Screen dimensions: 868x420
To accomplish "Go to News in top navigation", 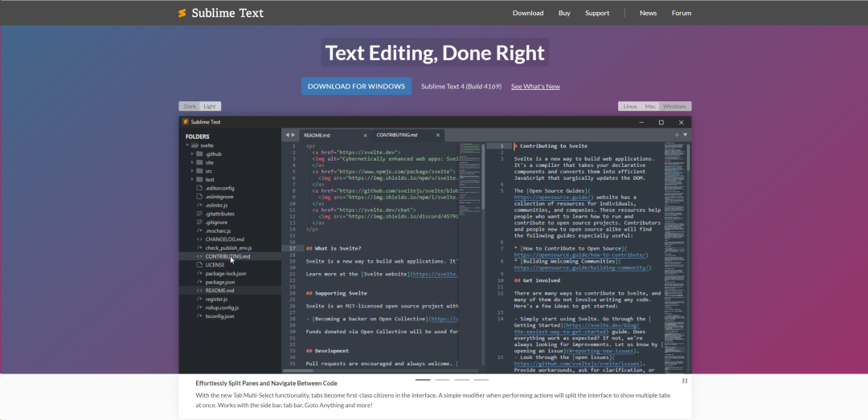I will (x=649, y=13).
